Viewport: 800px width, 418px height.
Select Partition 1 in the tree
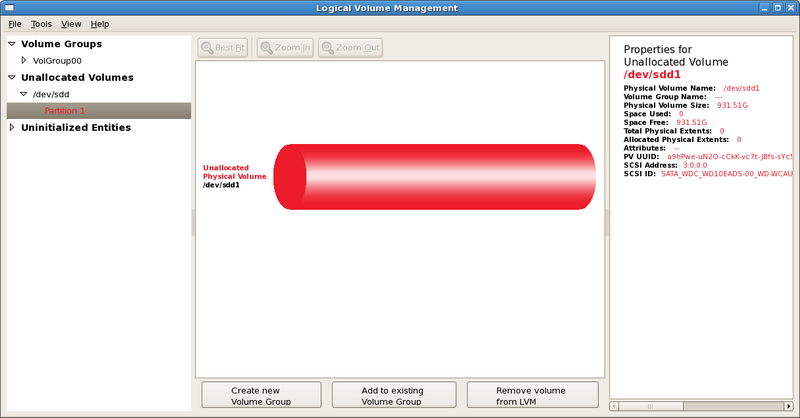65,110
